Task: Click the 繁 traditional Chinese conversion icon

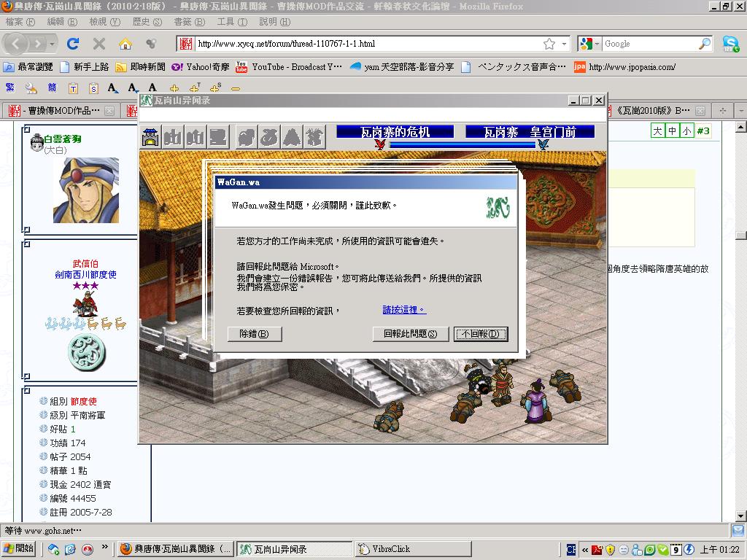Action: [x=10, y=87]
